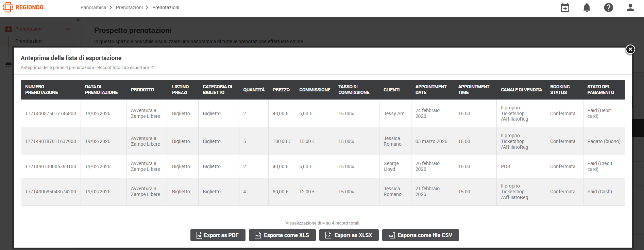This screenshot has width=644, height=250.
Task: Click the Regiondo logo
Action: click(23, 7)
